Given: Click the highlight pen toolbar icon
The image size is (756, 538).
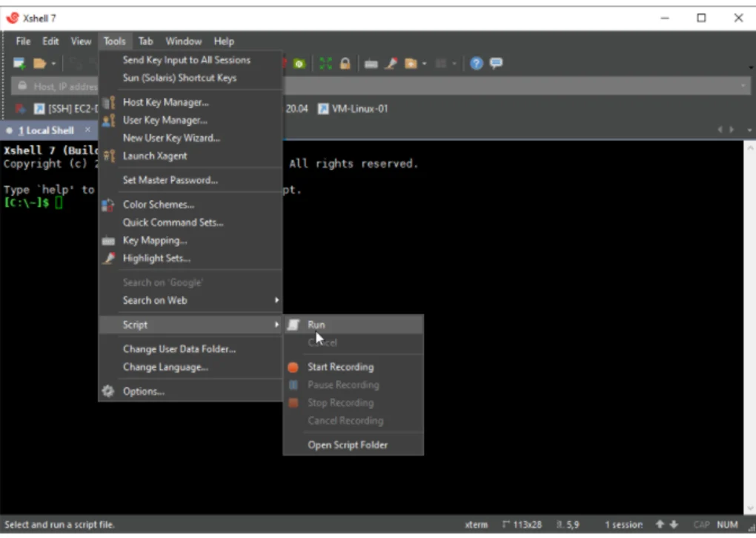Looking at the screenshot, I should point(391,64).
